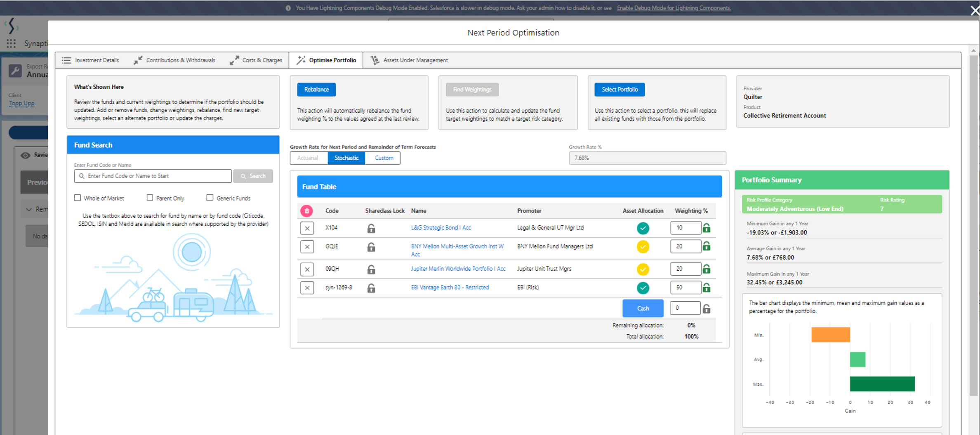Viewport: 980px width, 435px height.
Task: Open the Investment Details tab
Action: coord(90,60)
